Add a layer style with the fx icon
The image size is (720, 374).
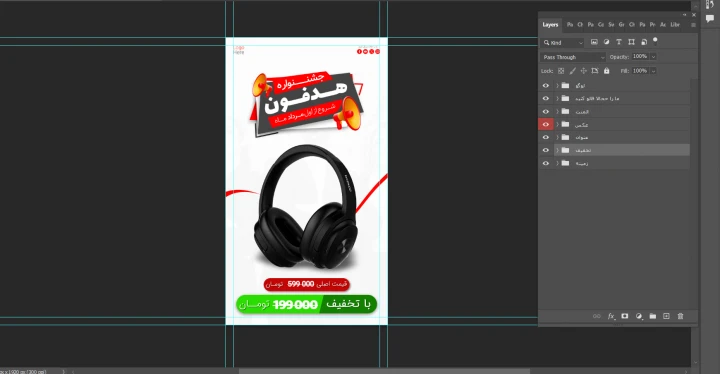[x=611, y=316]
